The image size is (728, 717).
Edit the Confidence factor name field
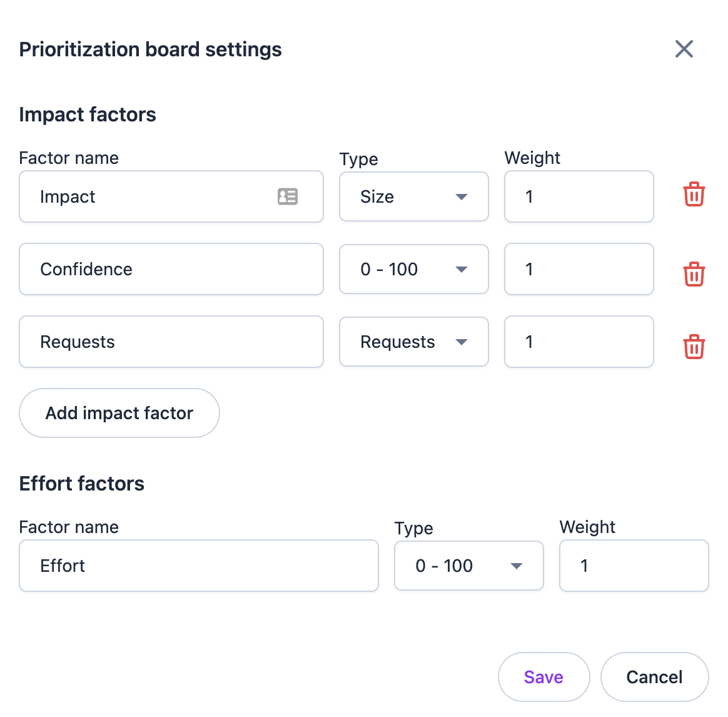click(x=171, y=269)
